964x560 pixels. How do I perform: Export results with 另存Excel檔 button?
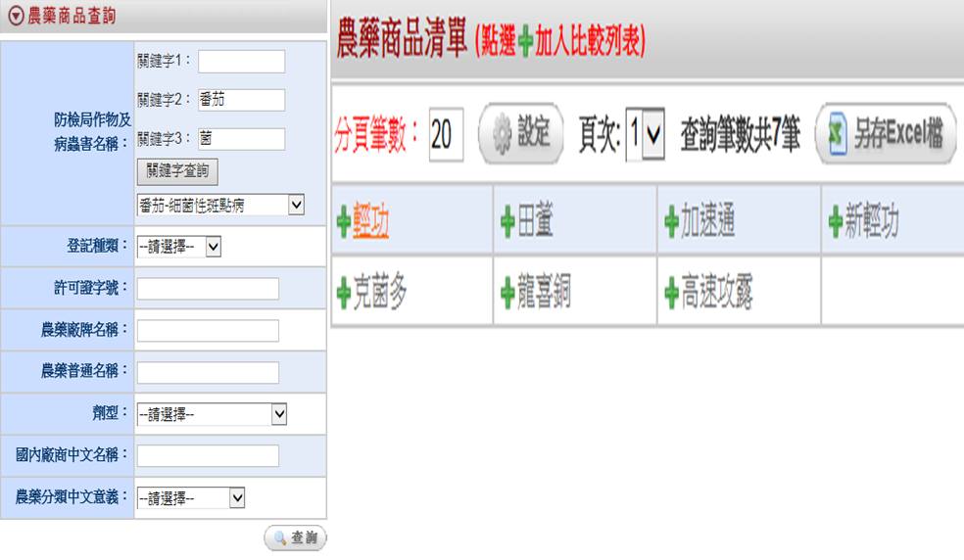point(885,135)
